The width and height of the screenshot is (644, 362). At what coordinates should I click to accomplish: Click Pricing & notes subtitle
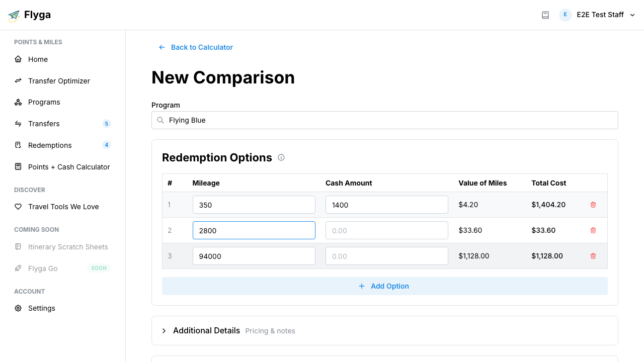click(x=270, y=331)
